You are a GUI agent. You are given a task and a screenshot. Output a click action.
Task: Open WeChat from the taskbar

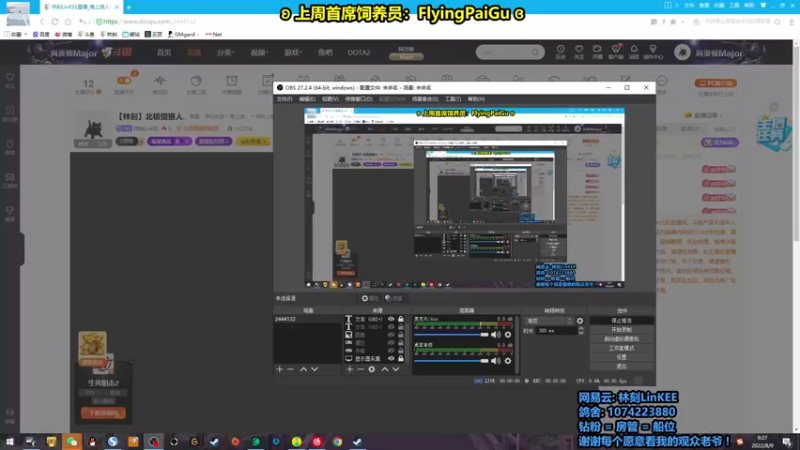tap(72, 441)
